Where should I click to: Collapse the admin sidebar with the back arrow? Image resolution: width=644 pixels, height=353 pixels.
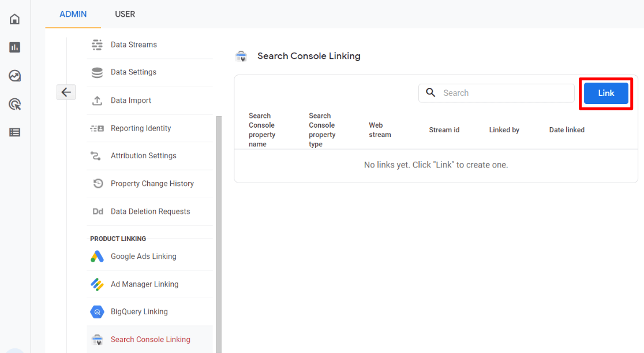point(66,92)
